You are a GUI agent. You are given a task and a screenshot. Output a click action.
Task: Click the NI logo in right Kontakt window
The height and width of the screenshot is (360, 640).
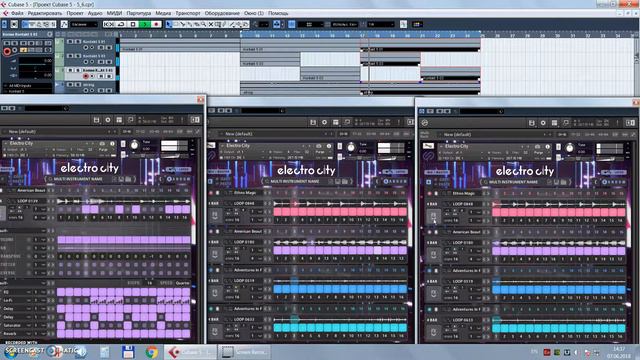[x=424, y=122]
